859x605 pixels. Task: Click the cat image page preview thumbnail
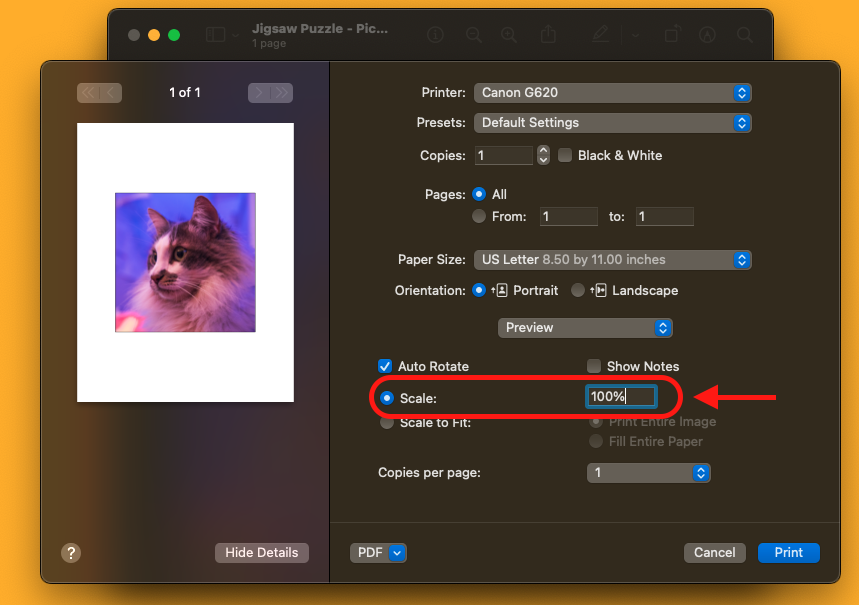point(185,262)
